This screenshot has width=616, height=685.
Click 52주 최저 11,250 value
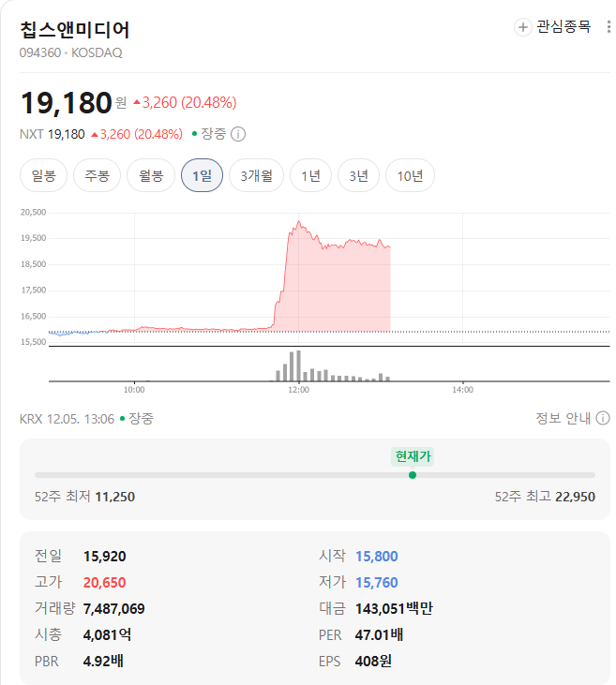(115, 497)
